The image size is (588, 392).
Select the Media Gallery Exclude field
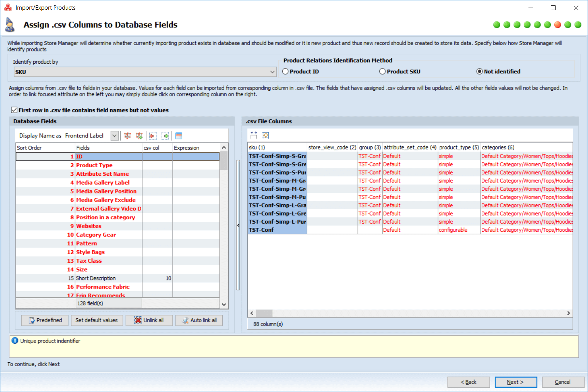point(118,200)
